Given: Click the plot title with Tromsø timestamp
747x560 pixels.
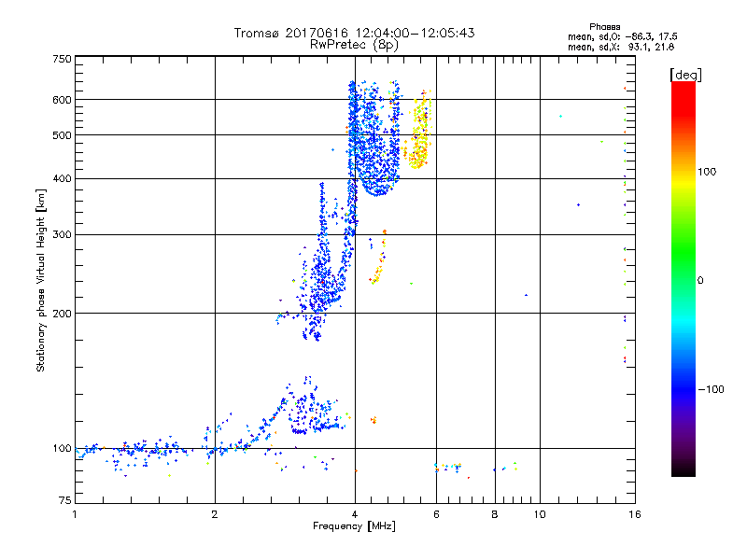Looking at the screenshot, I should click(354, 33).
